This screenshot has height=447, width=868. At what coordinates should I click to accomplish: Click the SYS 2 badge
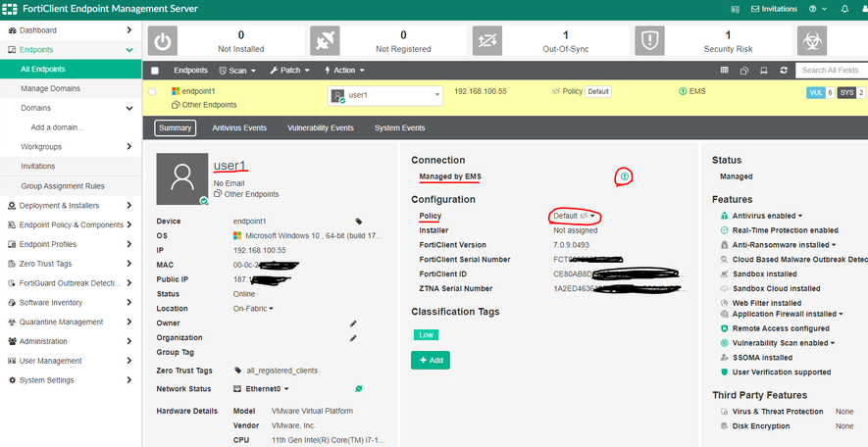851,92
